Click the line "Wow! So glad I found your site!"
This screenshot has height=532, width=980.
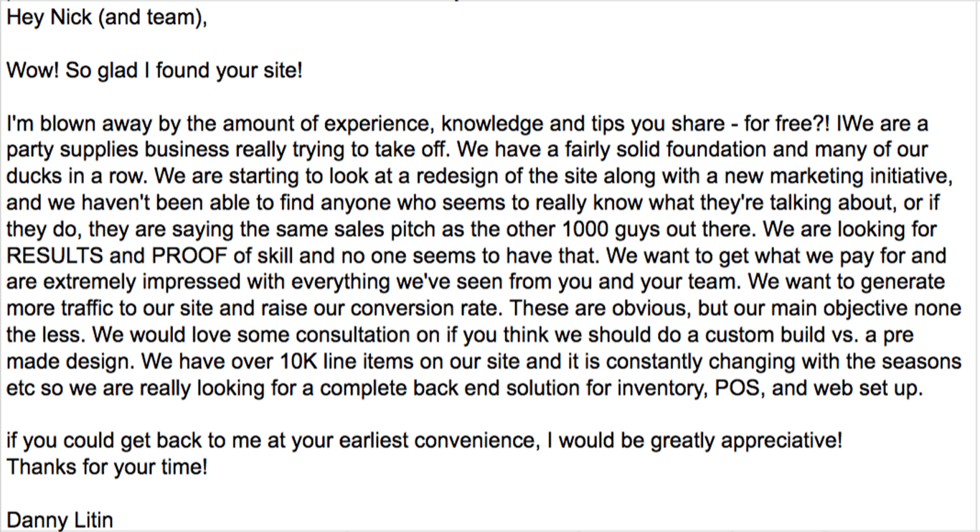[x=154, y=71]
